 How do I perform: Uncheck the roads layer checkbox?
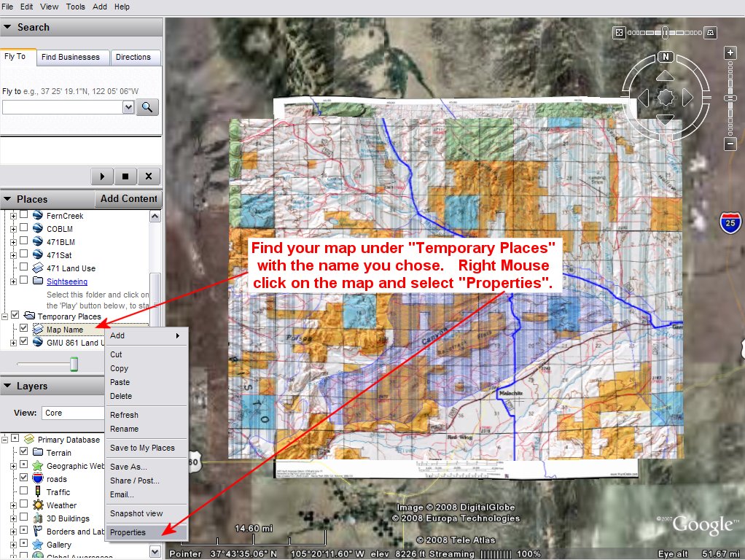coord(24,478)
